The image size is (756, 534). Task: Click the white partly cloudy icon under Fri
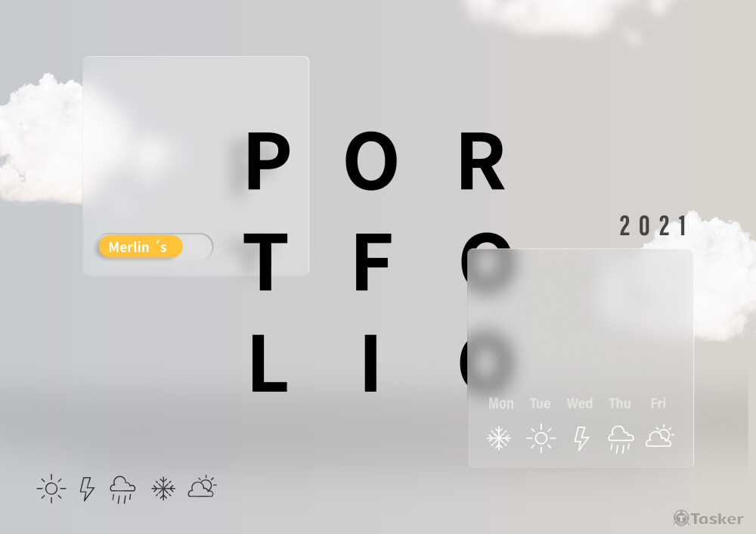coord(660,436)
